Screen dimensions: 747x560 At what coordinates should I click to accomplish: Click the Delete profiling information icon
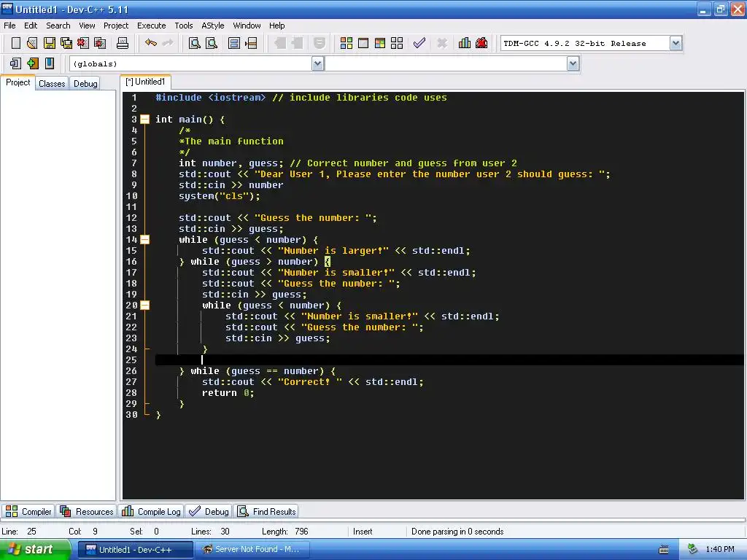pyautogui.click(x=481, y=43)
